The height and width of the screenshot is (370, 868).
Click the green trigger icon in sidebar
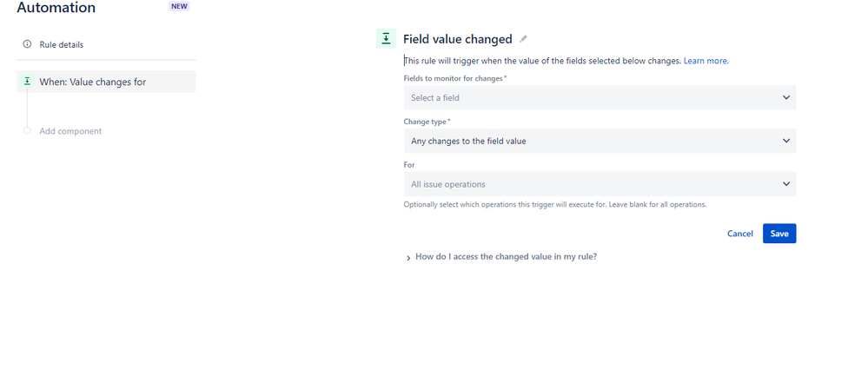27,82
